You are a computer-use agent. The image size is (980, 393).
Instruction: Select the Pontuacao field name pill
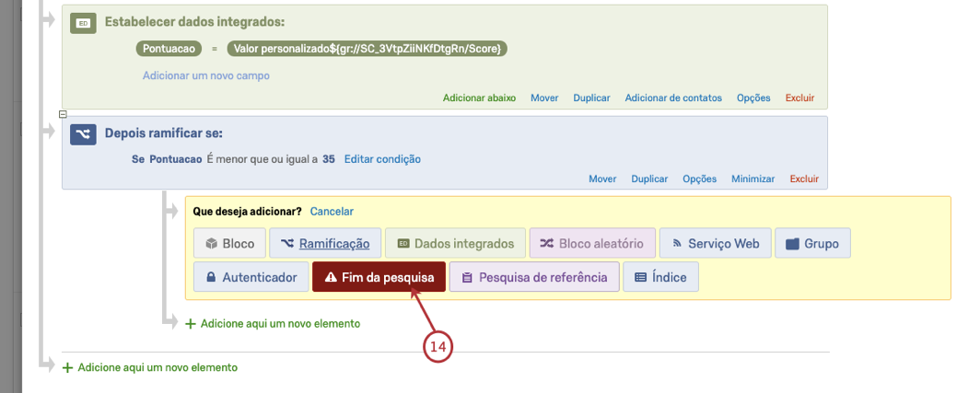[169, 49]
